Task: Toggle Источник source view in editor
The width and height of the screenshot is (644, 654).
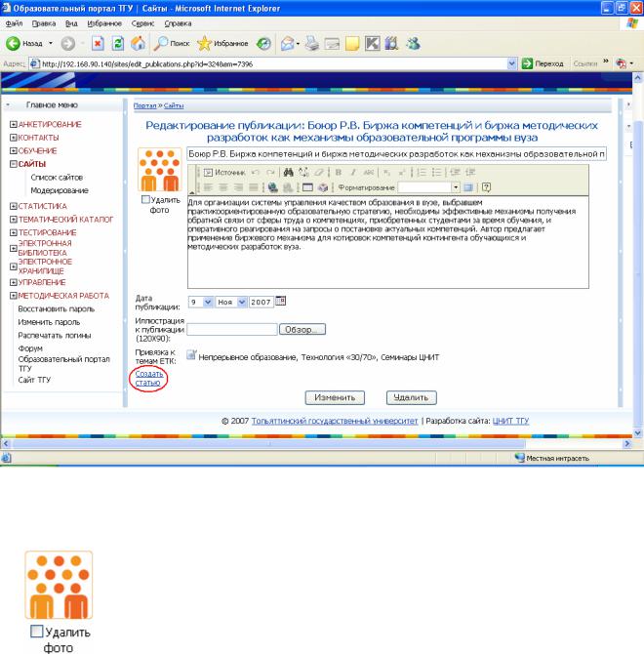Action: [x=224, y=172]
